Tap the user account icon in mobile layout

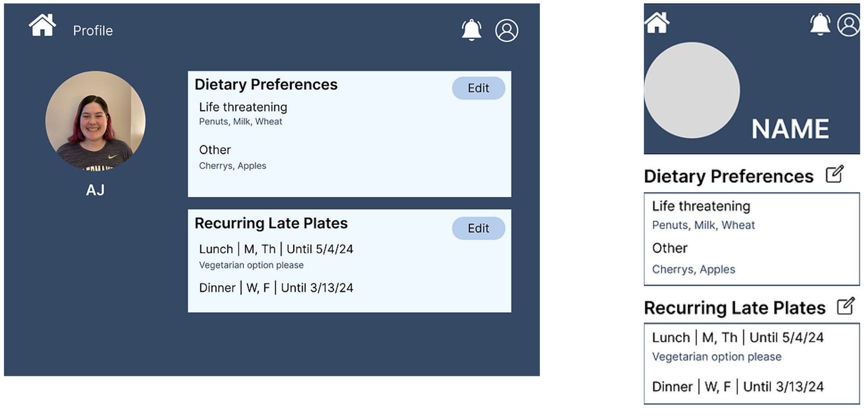849,24
